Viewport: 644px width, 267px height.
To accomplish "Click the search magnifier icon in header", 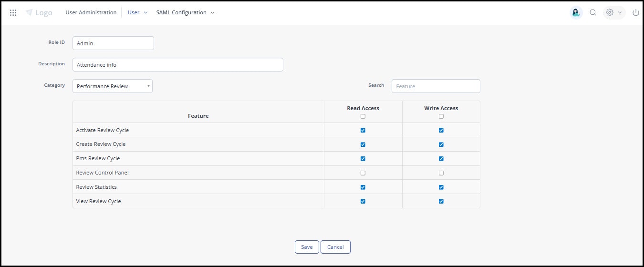I will tap(593, 13).
